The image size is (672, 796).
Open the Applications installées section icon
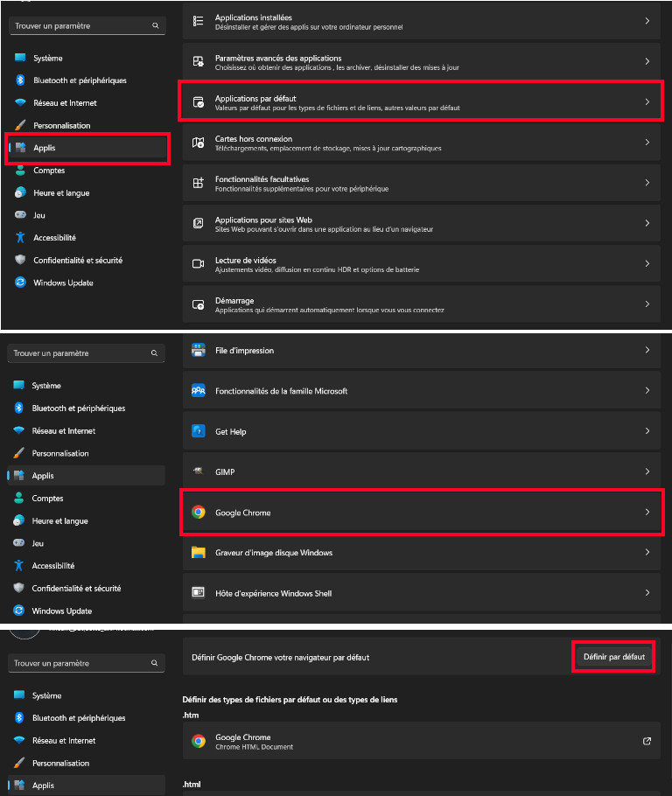coord(199,21)
